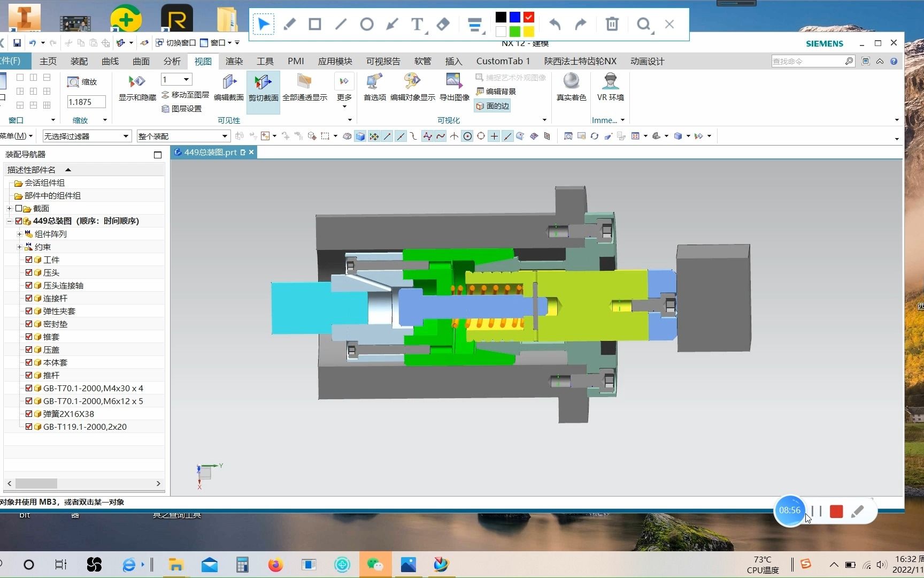The height and width of the screenshot is (578, 924).
Task: Select the circle annotation tool
Action: tap(366, 24)
